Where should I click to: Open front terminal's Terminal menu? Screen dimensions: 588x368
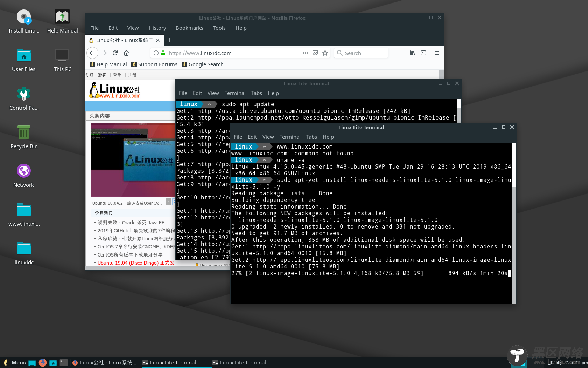click(290, 137)
